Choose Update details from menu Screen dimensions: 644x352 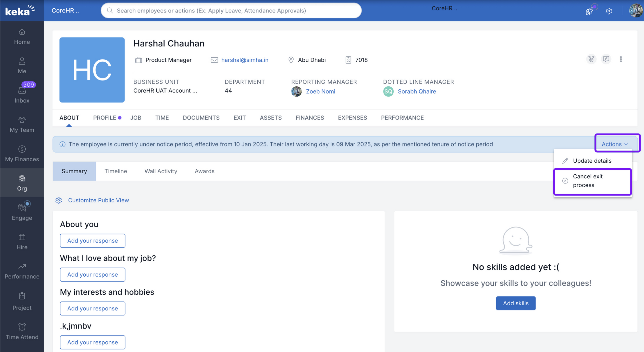[x=592, y=161]
